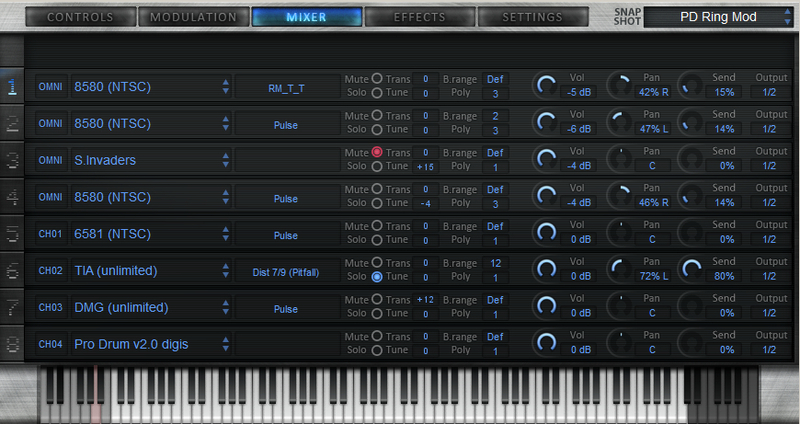This screenshot has width=800, height=424.
Task: Open the PD Ring Mod snapshot dropdown
Action: click(718, 17)
